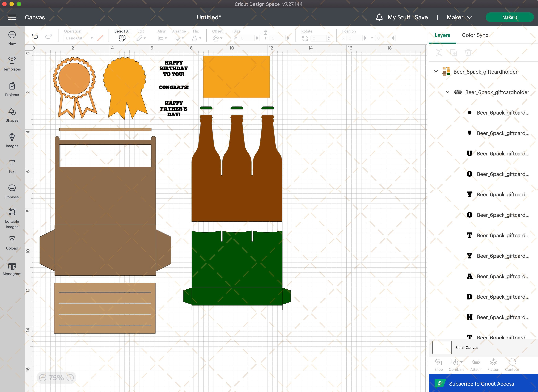Screen dimensions: 538x392
Task: Open Editable Images
Action: (x=12, y=218)
